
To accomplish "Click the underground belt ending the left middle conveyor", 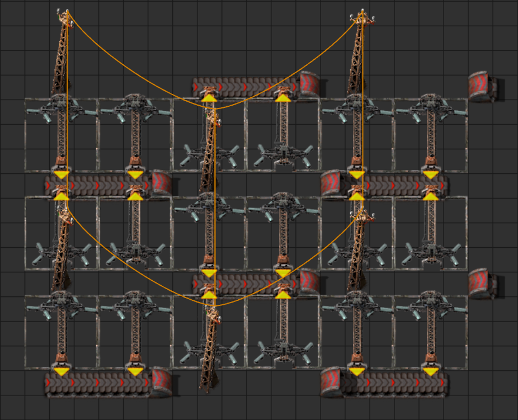I will click(x=162, y=183).
